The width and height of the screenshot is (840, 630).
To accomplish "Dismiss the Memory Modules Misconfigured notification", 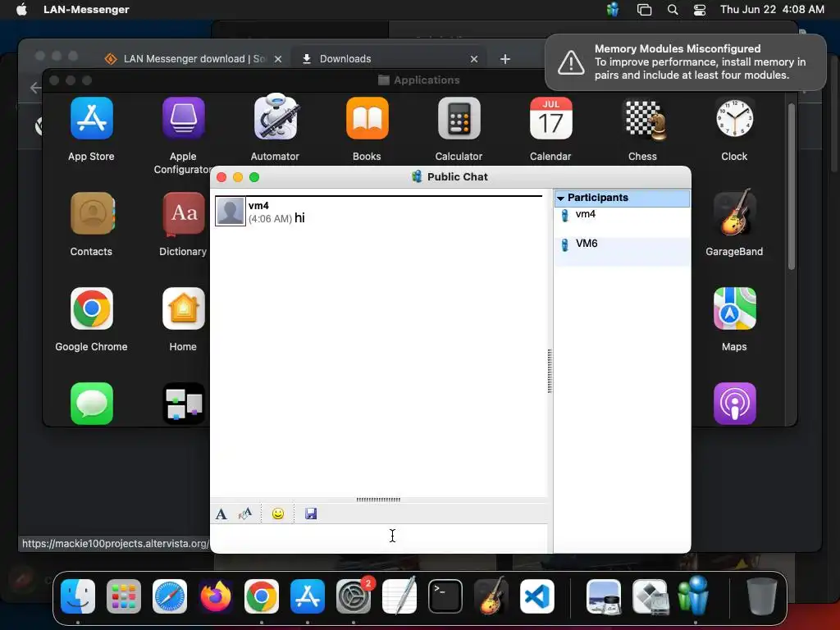I will (686, 62).
